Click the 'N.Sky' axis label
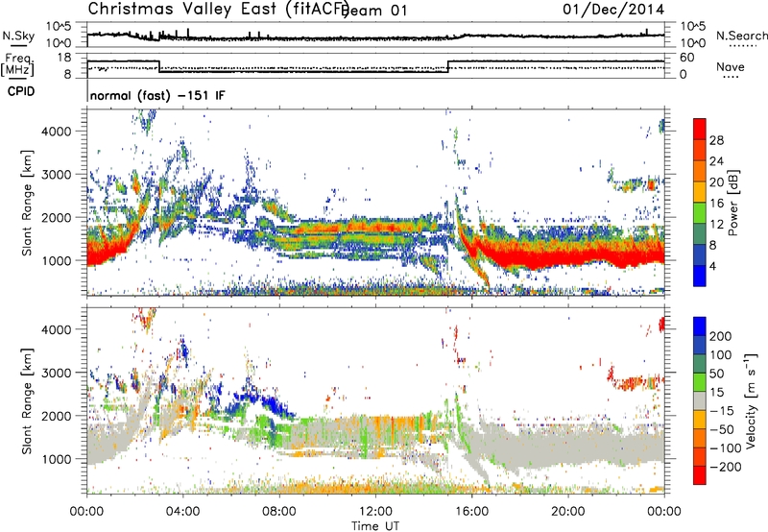 tap(18, 36)
